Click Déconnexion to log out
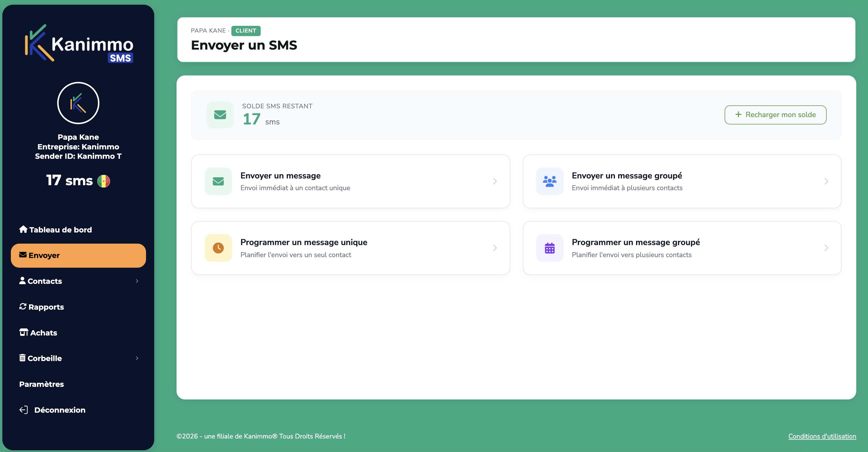This screenshot has height=452, width=868. 78,410
